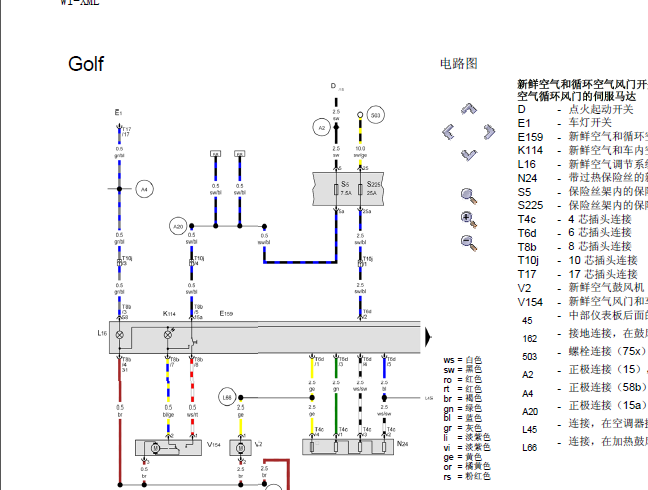Select the 162 row in legend list
This screenshot has width=648, height=490.
[x=583, y=335]
